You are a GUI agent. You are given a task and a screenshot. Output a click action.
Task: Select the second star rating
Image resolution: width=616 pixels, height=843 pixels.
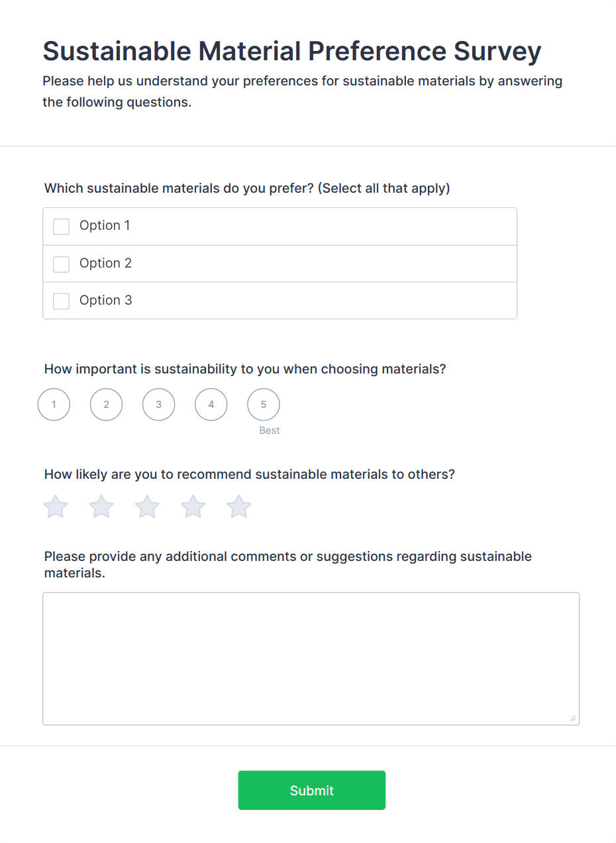pos(101,507)
